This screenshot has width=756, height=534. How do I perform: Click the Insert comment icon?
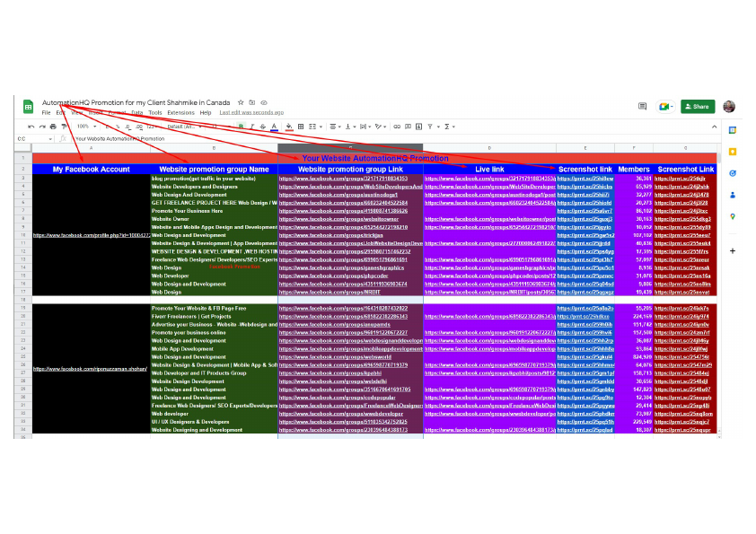[x=408, y=127]
